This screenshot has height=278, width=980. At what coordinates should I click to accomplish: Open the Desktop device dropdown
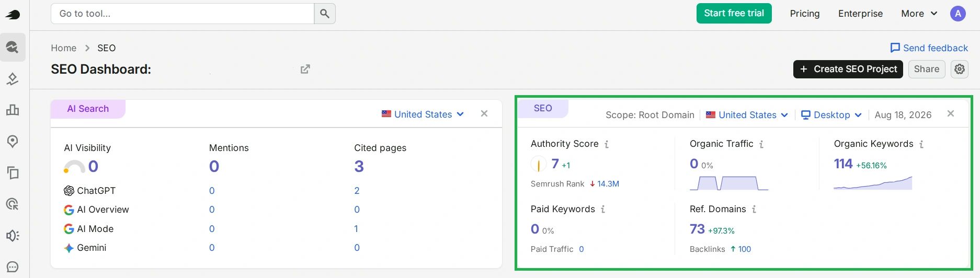[x=831, y=115]
